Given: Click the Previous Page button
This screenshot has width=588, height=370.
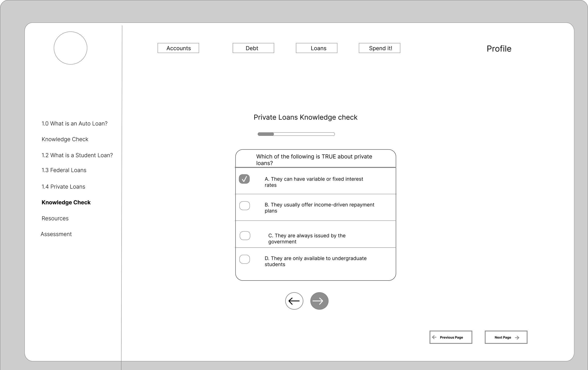Looking at the screenshot, I should (450, 337).
